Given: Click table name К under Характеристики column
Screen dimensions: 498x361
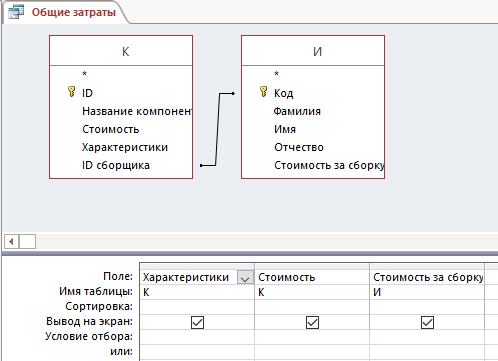Looking at the screenshot, I should (197, 292).
